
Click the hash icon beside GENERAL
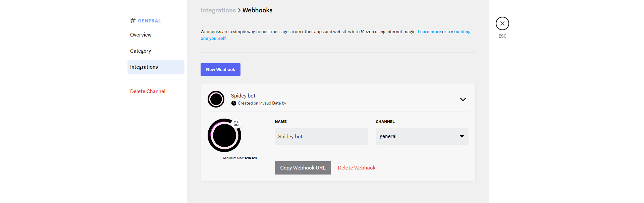coord(133,20)
